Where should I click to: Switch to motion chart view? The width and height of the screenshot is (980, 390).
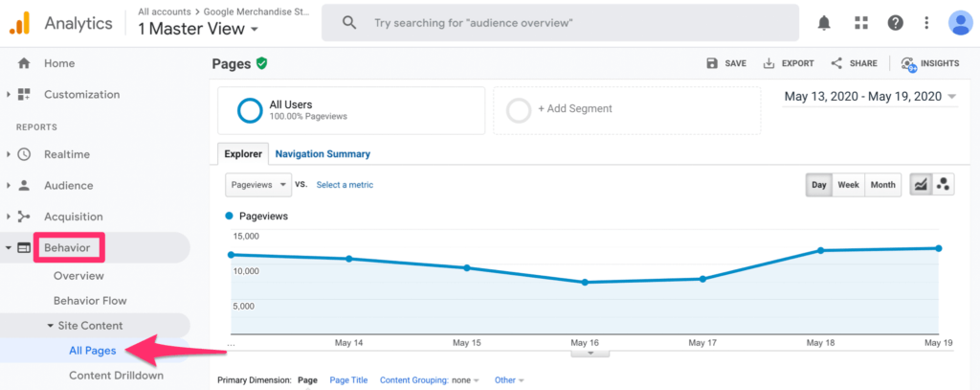(x=943, y=185)
